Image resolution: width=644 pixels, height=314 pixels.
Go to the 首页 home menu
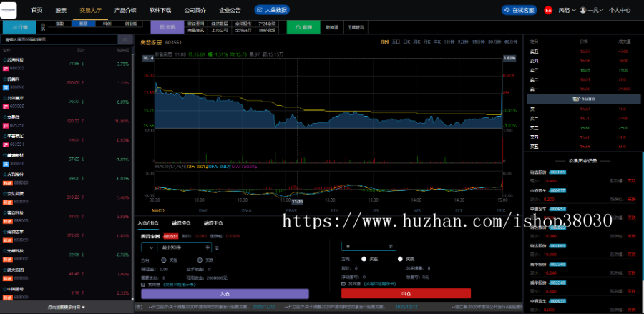[x=36, y=10]
